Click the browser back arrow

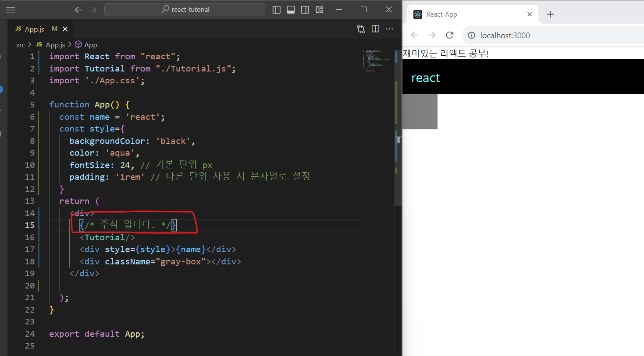point(414,35)
